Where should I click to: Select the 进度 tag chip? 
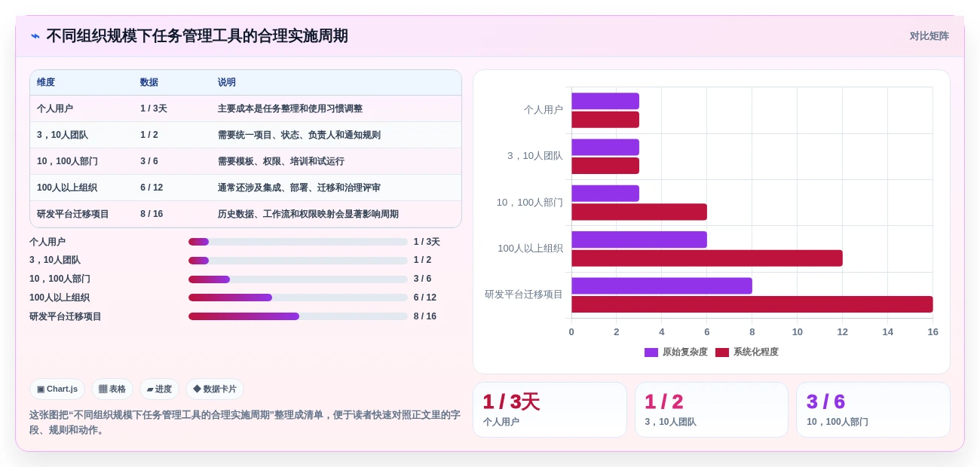click(x=159, y=389)
